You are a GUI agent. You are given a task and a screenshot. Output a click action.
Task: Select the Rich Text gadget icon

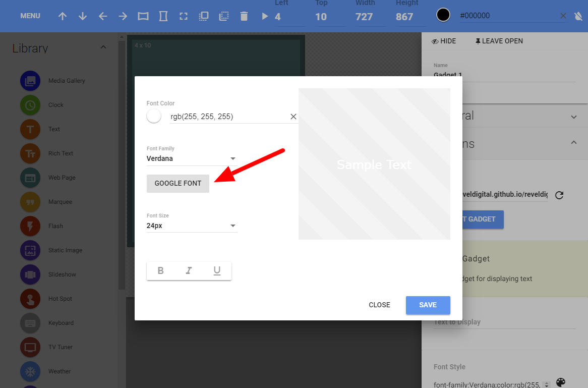[x=30, y=153]
